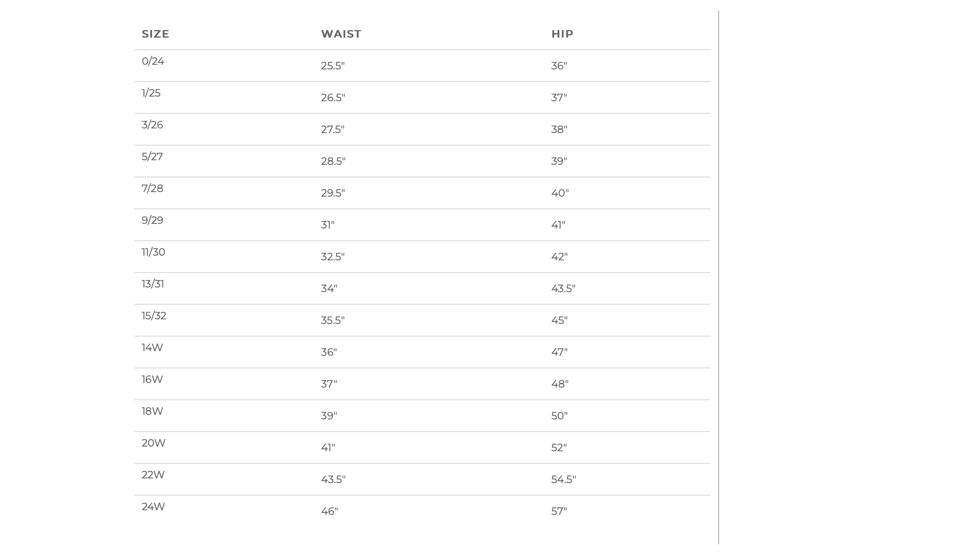Select the 16W size cell
Viewport: 958px width, 560px height.
click(152, 380)
